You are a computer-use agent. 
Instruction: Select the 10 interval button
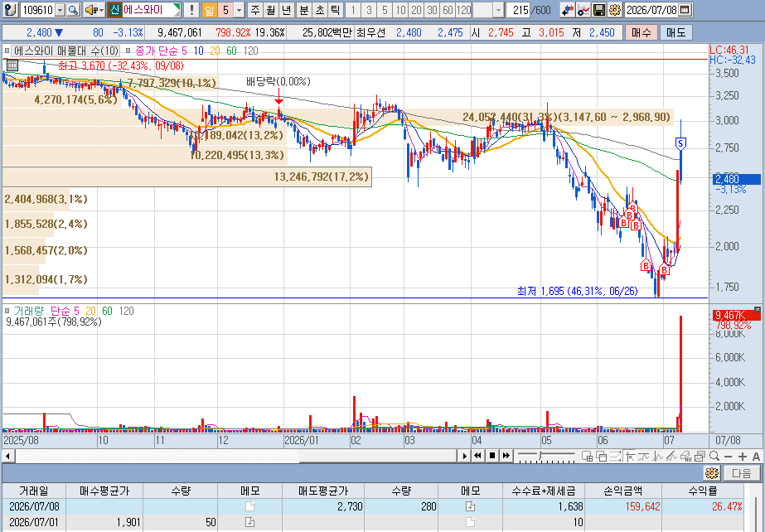pyautogui.click(x=400, y=9)
